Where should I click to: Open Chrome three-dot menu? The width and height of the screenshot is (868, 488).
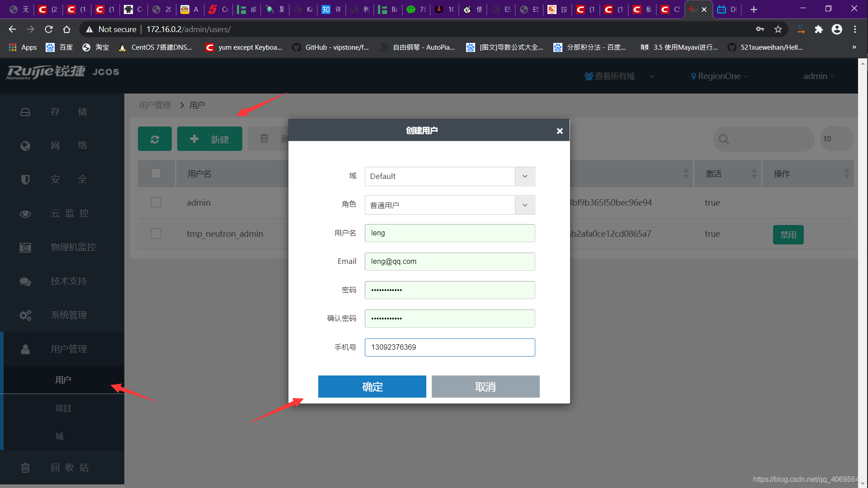(x=855, y=29)
